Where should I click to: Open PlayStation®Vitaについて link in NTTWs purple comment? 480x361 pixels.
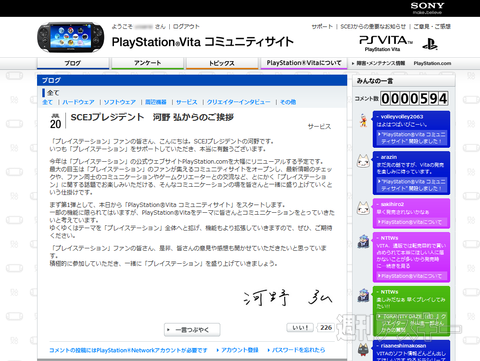411,276
